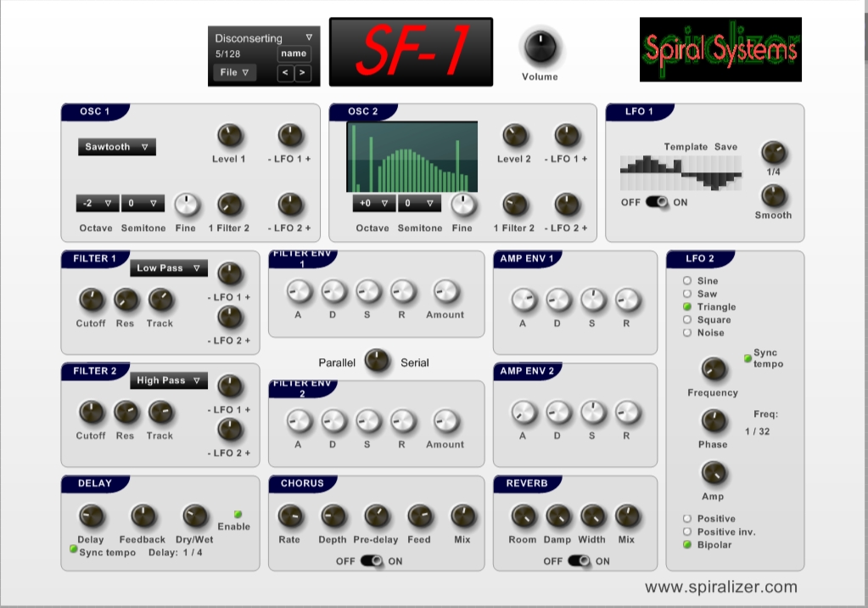The height and width of the screenshot is (608, 868).
Task: Click the LFO 1 rate knob labeled 1/4
Action: [773, 152]
